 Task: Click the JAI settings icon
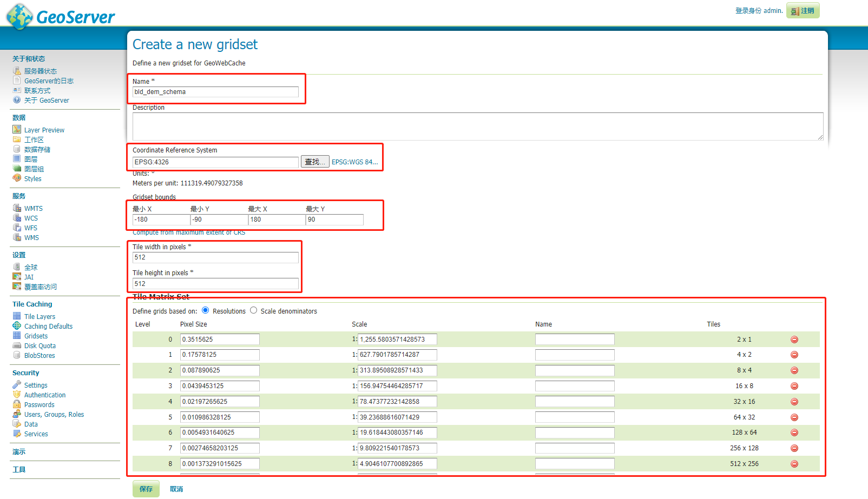pyautogui.click(x=17, y=277)
